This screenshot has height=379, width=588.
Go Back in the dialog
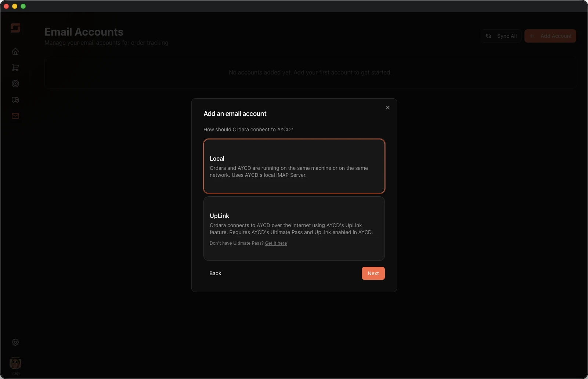click(x=215, y=273)
